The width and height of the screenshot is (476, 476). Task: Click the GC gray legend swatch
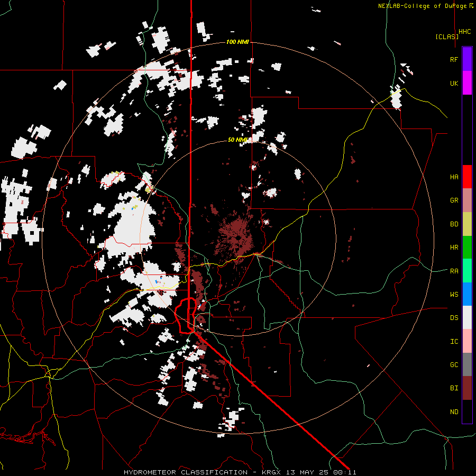pos(467,364)
